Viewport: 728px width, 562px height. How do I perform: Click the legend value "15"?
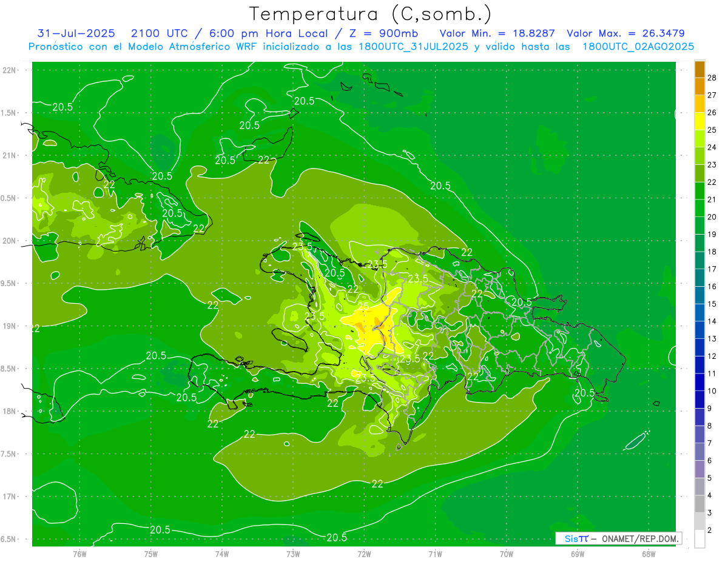pos(712,304)
